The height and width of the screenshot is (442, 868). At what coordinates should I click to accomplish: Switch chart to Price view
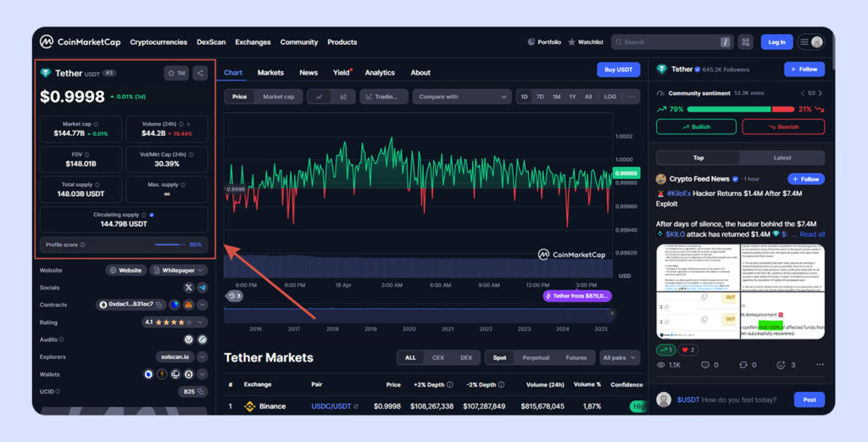click(239, 97)
